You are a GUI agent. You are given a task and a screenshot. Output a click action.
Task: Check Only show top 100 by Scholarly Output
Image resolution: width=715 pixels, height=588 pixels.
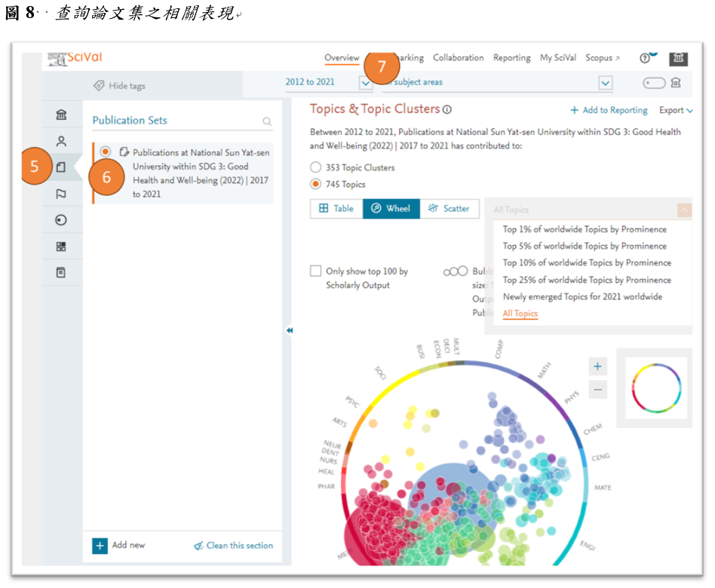(315, 271)
